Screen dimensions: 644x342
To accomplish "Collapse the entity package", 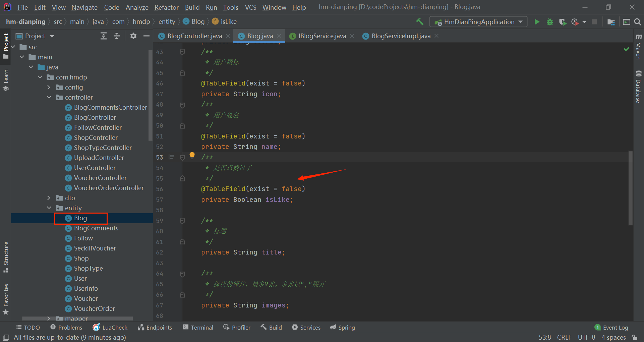I will click(49, 208).
